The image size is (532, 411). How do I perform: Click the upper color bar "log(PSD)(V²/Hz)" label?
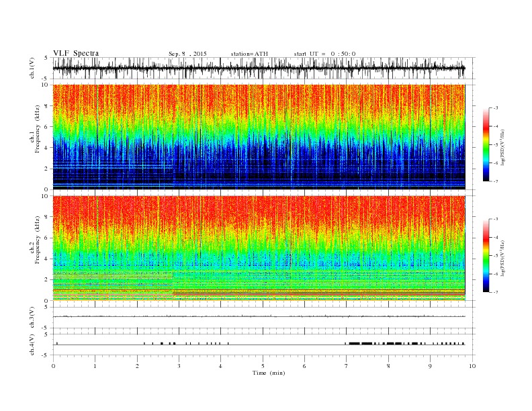[x=502, y=147]
